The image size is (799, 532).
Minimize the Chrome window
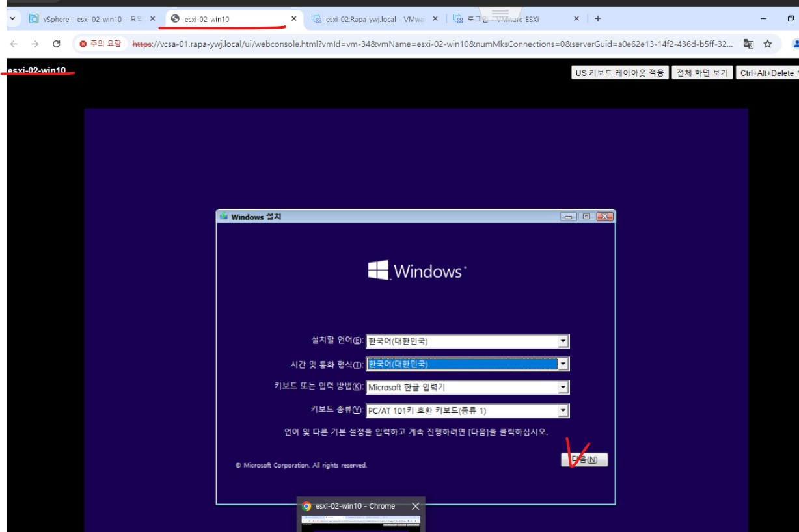(763, 19)
